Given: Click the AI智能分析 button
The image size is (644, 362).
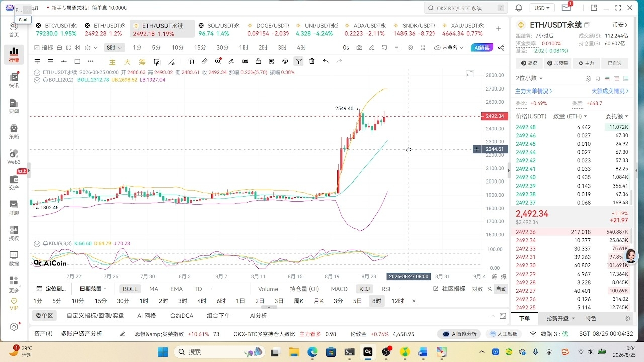Looking at the screenshot, I should pos(460,334).
